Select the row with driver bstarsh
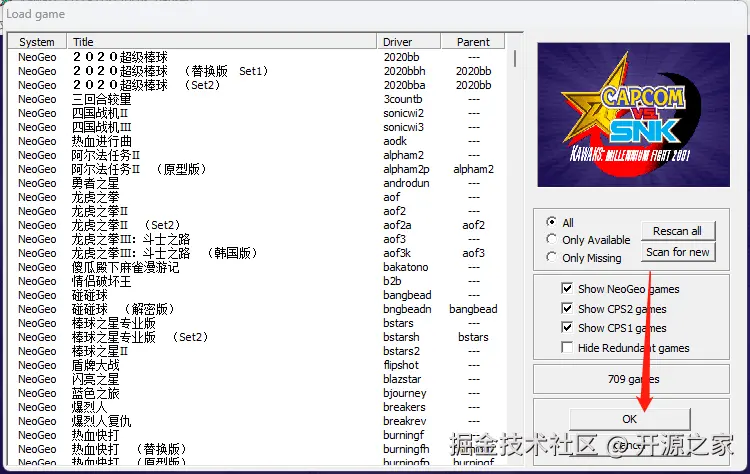The width and height of the screenshot is (750, 474). (256, 337)
